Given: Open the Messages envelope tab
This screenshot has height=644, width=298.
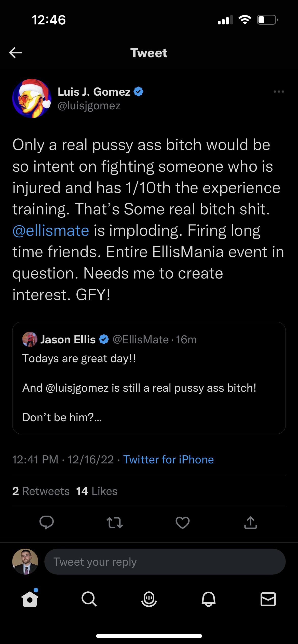Looking at the screenshot, I should click(268, 599).
